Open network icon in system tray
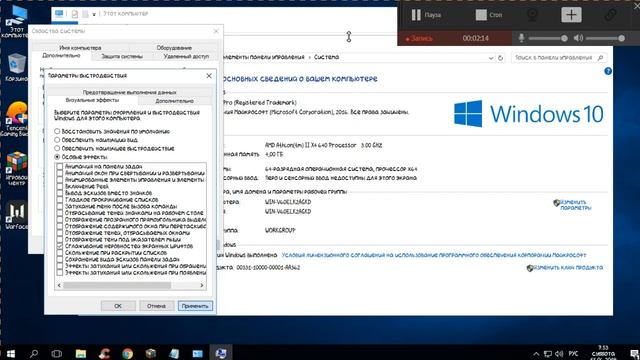Viewport: 640px width, 360px height. coord(548,354)
